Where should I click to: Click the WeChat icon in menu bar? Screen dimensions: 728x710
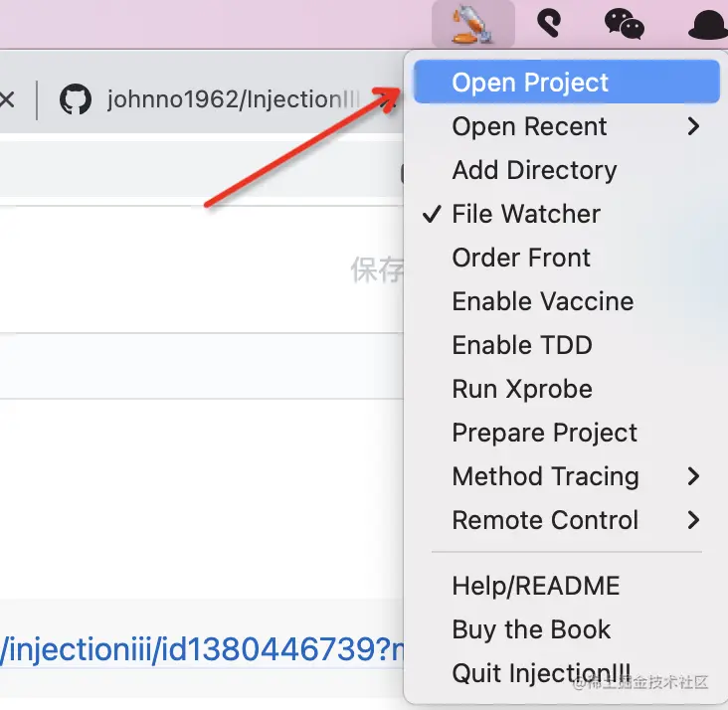(x=624, y=24)
